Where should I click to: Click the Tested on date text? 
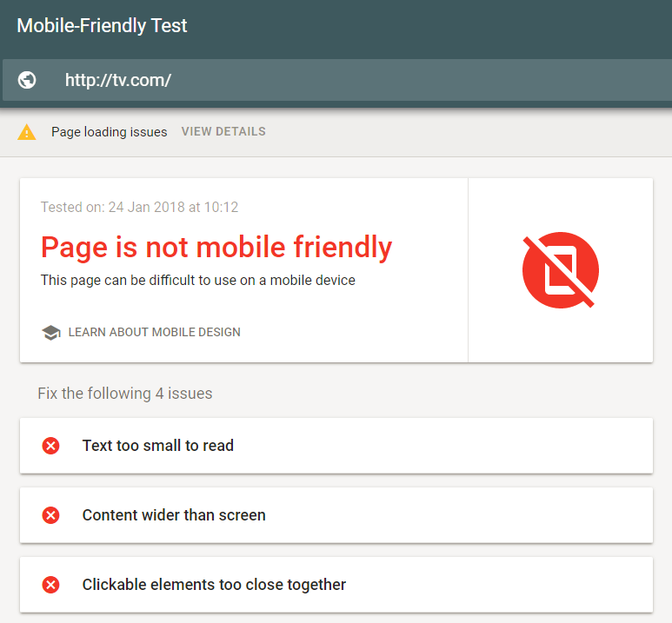click(139, 208)
